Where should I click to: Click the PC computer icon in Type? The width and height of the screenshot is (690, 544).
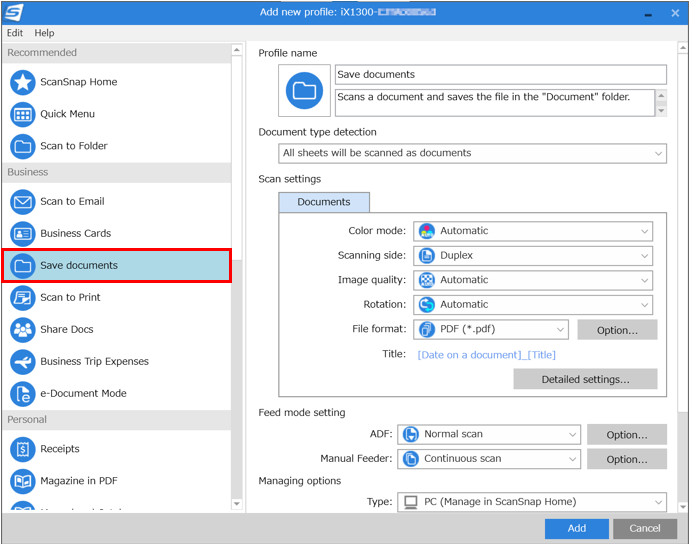(411, 502)
